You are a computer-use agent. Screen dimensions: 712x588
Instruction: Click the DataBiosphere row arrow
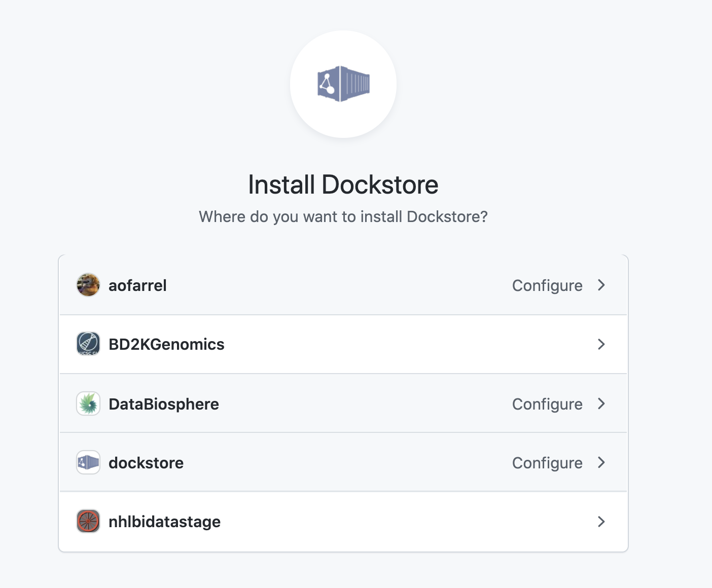(x=601, y=403)
